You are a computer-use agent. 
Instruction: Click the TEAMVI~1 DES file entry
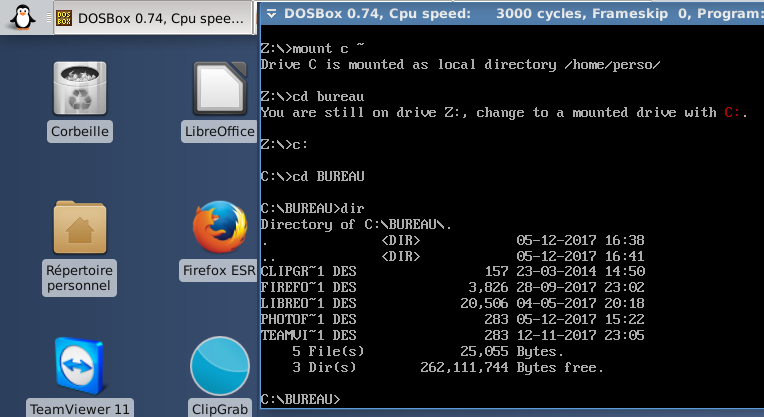click(x=308, y=335)
